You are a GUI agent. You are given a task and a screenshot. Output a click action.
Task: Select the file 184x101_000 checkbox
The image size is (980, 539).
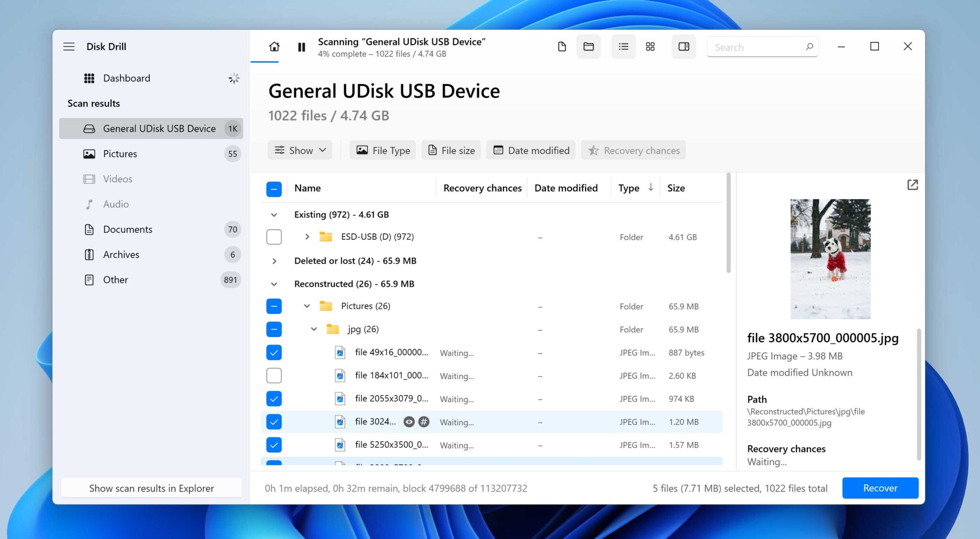click(274, 375)
